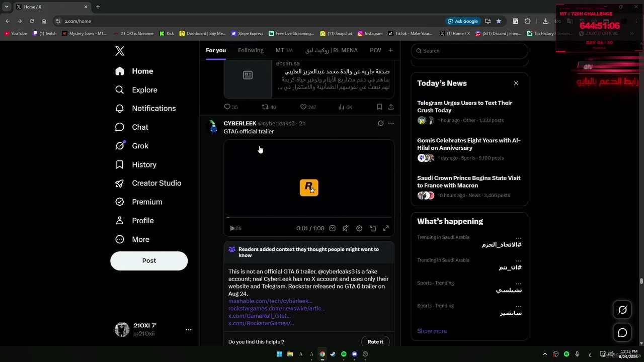Open the rockstargames.com/newswire link
This screenshot has width=644, height=362.
coord(277,309)
